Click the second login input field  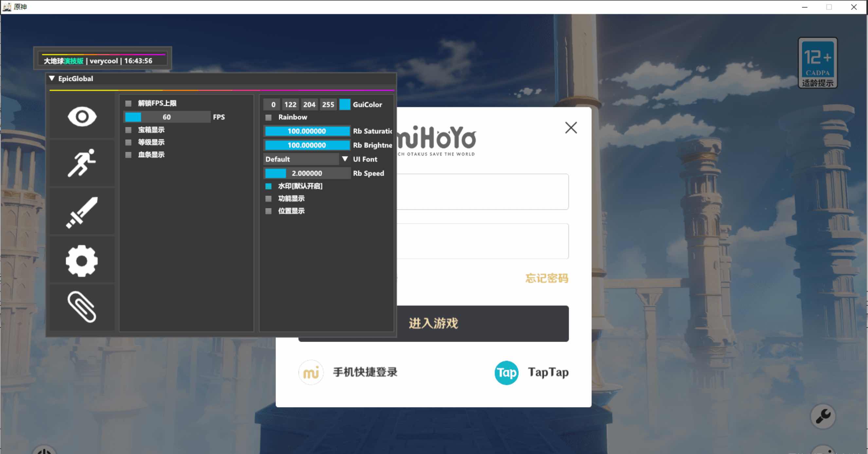click(482, 241)
